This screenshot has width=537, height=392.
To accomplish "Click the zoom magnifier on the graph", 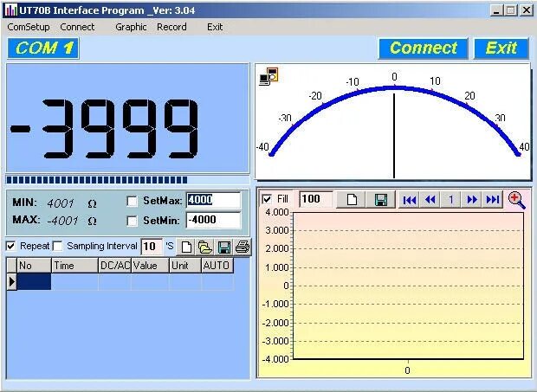I will tap(516, 200).
